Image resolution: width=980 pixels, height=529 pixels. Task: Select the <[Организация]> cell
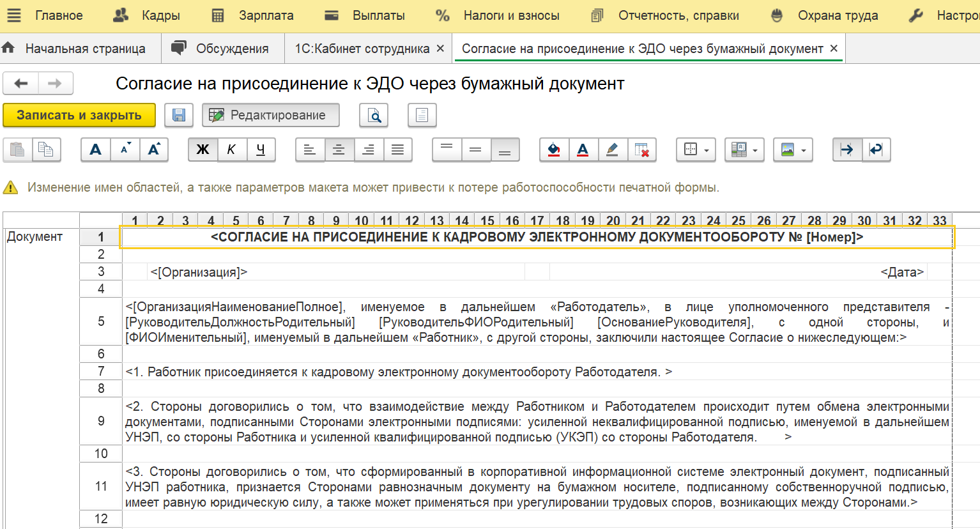click(336, 272)
